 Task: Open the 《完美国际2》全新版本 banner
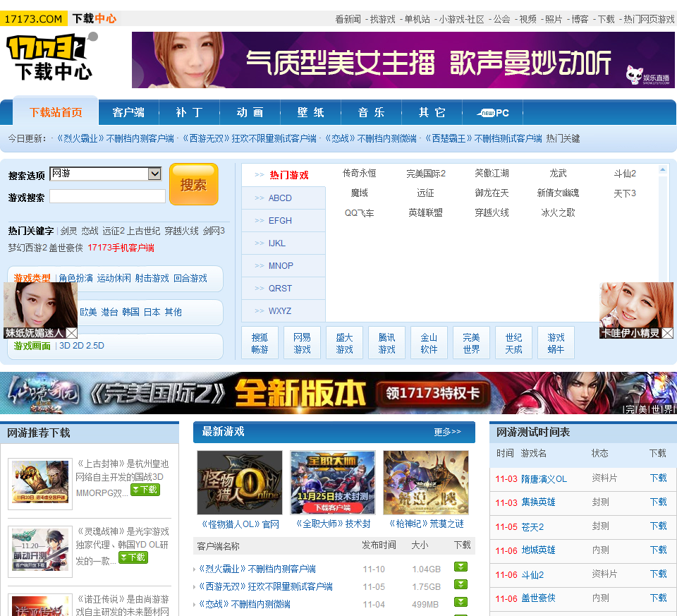click(x=338, y=393)
